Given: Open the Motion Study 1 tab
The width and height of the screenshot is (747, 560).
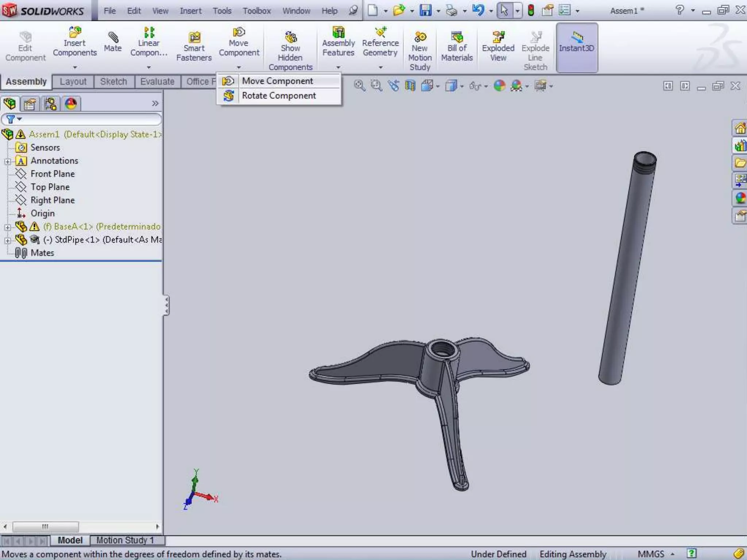Looking at the screenshot, I should [x=125, y=540].
